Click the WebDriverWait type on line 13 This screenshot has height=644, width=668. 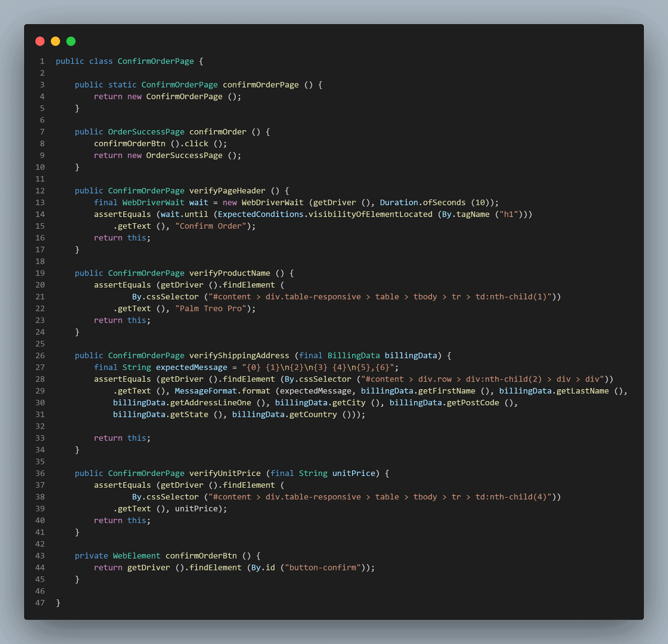click(x=153, y=202)
